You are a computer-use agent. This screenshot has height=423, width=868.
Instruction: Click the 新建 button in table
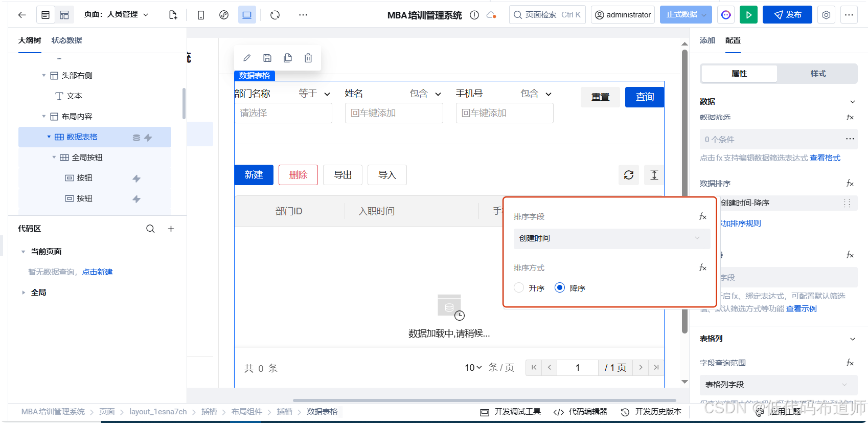[x=254, y=175]
